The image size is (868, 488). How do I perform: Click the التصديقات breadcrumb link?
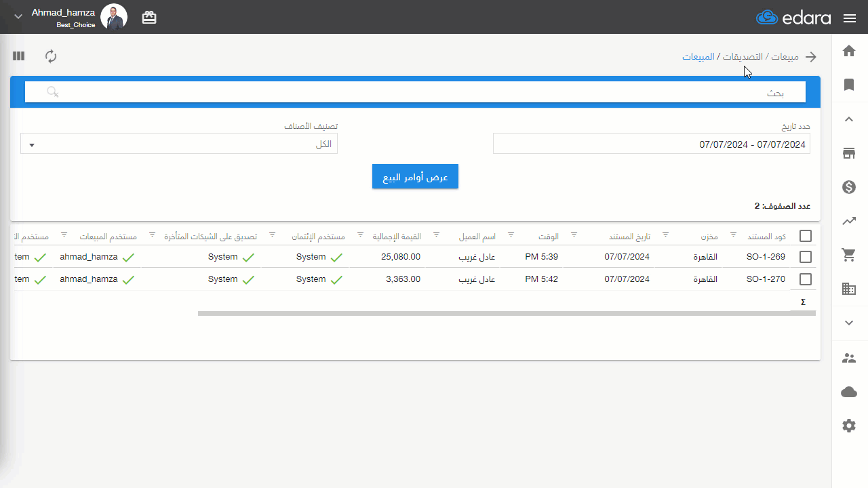[743, 57]
